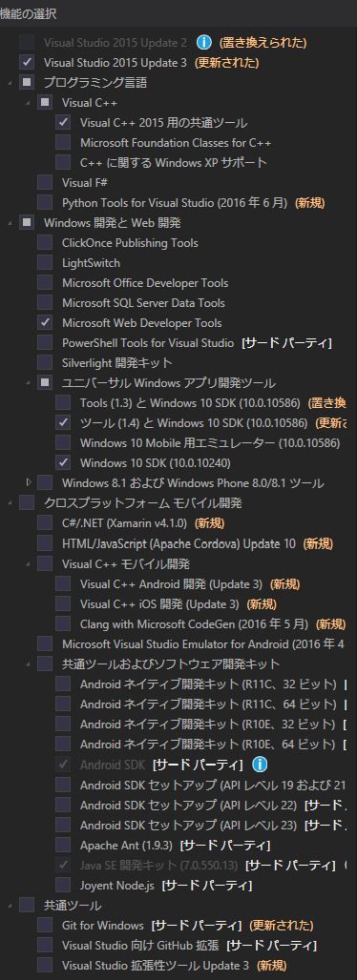
Task: Collapse the 共通ツール node arrow
Action: click(10, 905)
